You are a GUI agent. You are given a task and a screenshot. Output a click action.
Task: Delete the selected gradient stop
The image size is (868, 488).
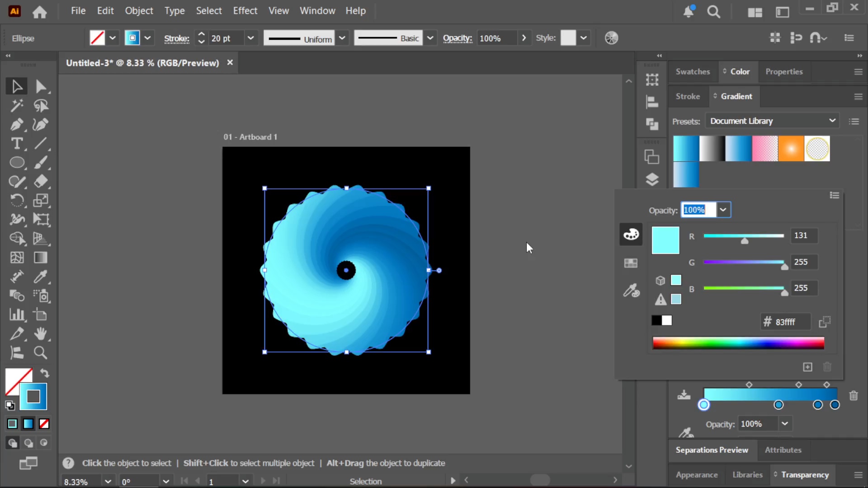[854, 396]
